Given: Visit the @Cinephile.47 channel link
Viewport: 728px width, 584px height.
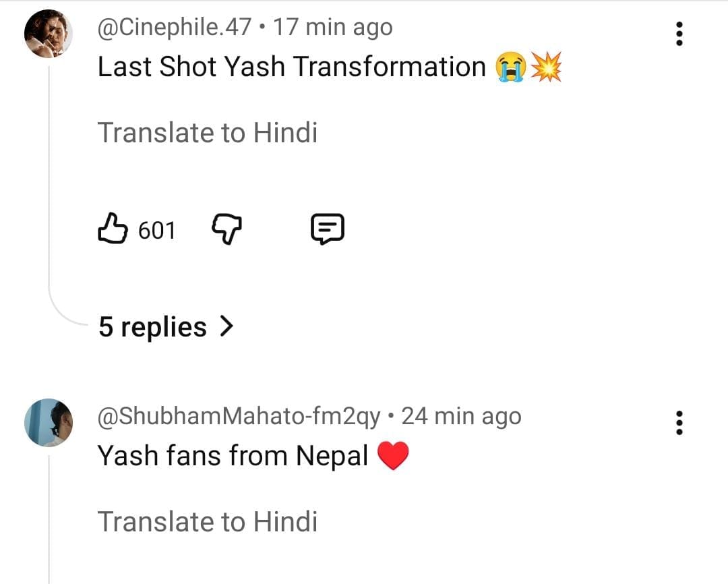Looking at the screenshot, I should 175,28.
